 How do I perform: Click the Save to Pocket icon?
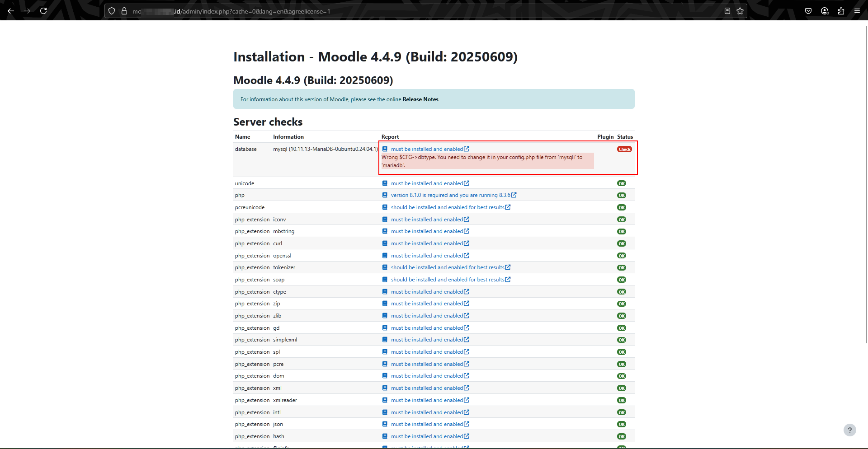point(808,11)
